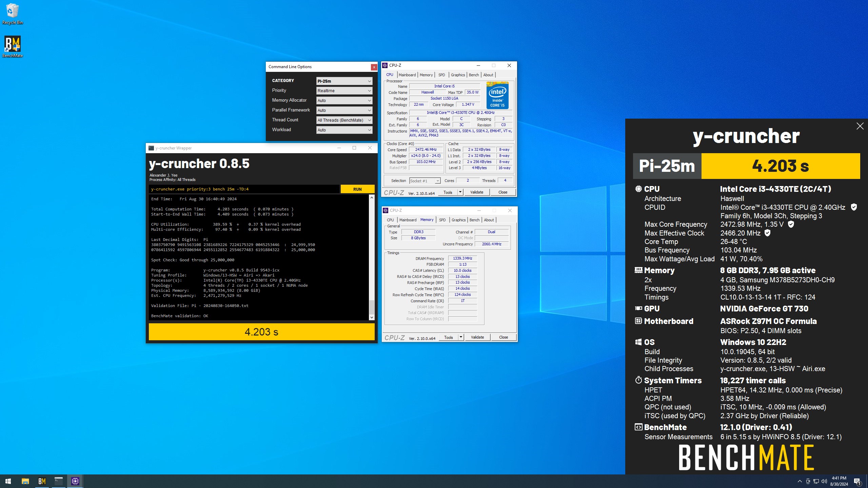This screenshot has height=488, width=868.
Task: Open the notification center icon
Action: (857, 481)
